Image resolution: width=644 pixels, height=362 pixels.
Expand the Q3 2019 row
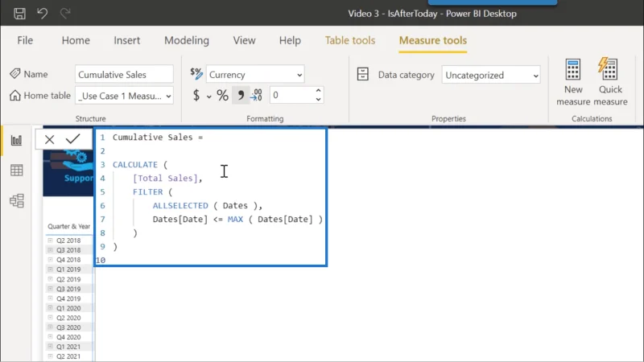pyautogui.click(x=50, y=289)
